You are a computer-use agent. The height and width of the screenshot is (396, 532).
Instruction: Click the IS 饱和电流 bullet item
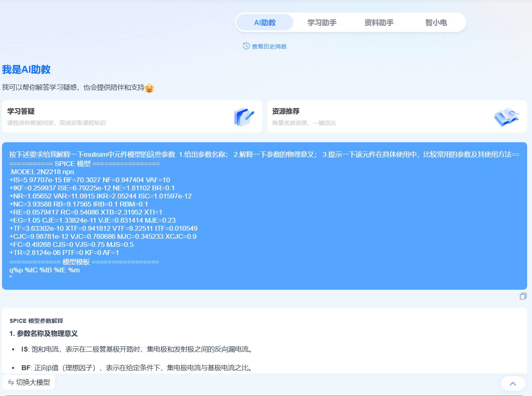(x=138, y=349)
